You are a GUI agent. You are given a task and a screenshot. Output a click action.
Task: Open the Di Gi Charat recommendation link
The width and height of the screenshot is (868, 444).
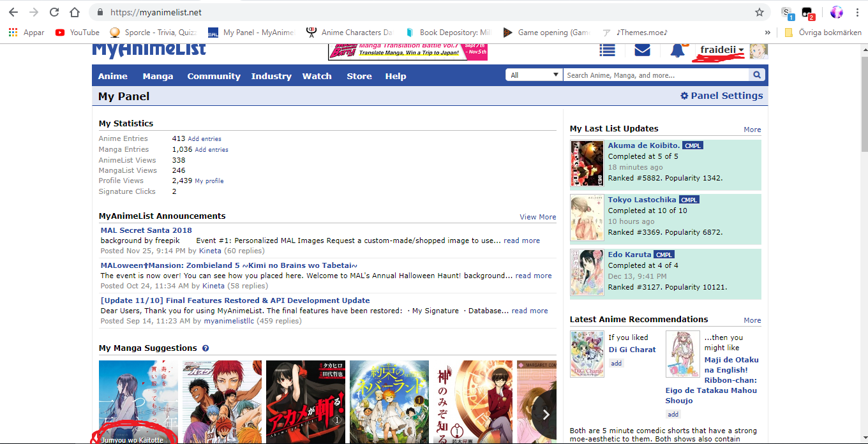click(x=632, y=350)
